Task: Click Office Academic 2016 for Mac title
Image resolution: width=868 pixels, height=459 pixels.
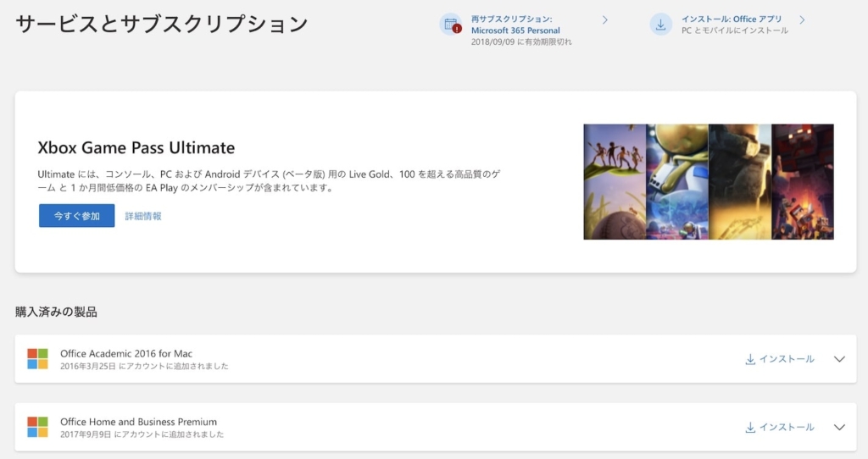Action: 126,353
